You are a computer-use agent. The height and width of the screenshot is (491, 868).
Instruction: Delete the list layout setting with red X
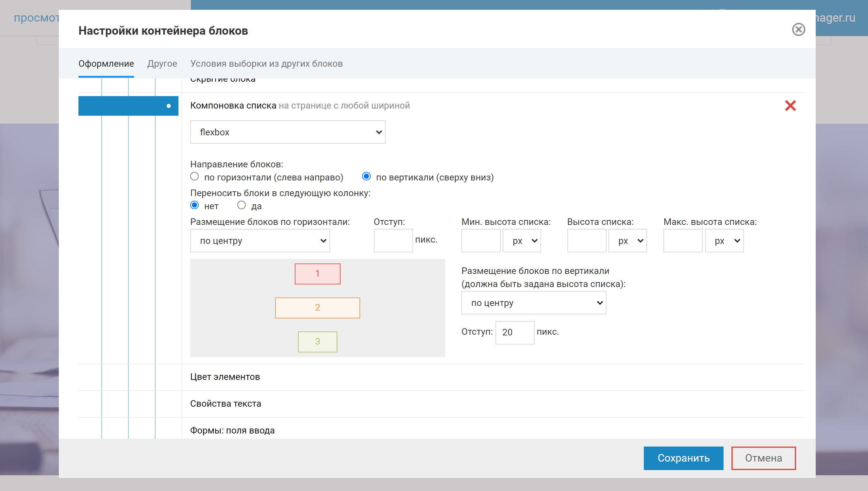click(790, 106)
